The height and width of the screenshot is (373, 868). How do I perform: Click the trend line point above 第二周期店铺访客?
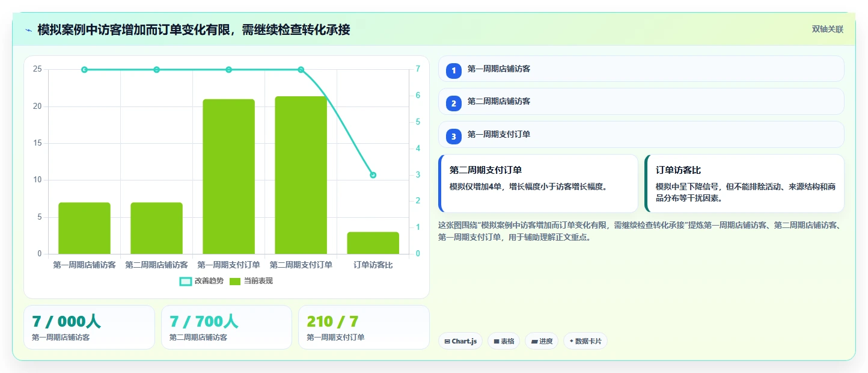click(156, 70)
